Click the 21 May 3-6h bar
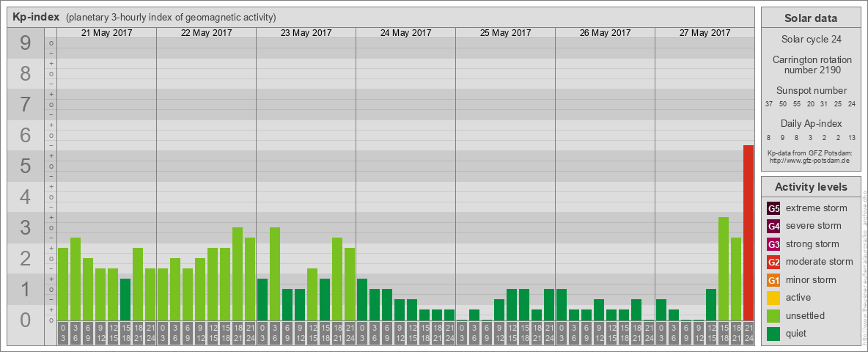The width and height of the screenshot is (868, 352). pos(76,279)
